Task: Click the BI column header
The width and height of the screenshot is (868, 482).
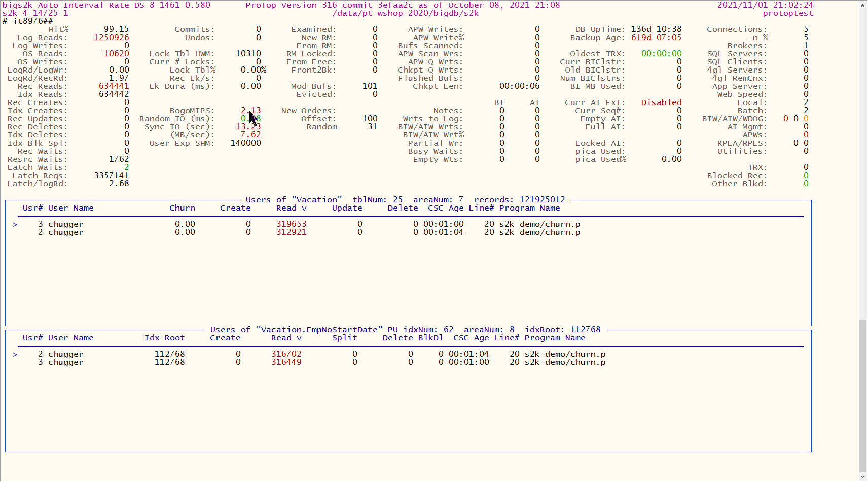Action: click(499, 102)
